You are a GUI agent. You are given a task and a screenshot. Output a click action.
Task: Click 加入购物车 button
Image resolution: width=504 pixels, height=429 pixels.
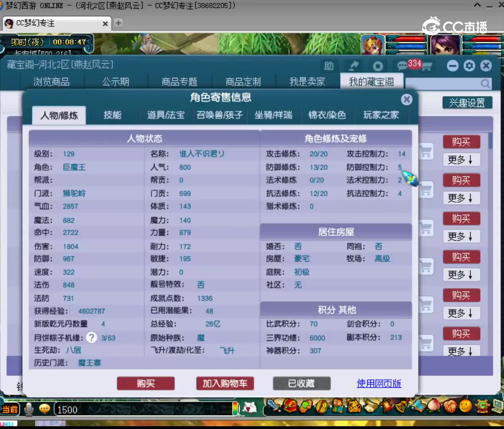[x=225, y=383]
